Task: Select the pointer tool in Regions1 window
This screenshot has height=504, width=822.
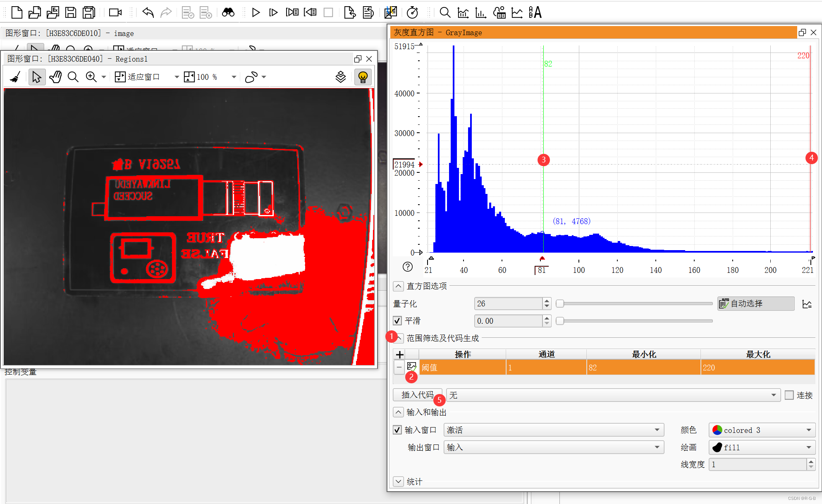Action: point(37,77)
